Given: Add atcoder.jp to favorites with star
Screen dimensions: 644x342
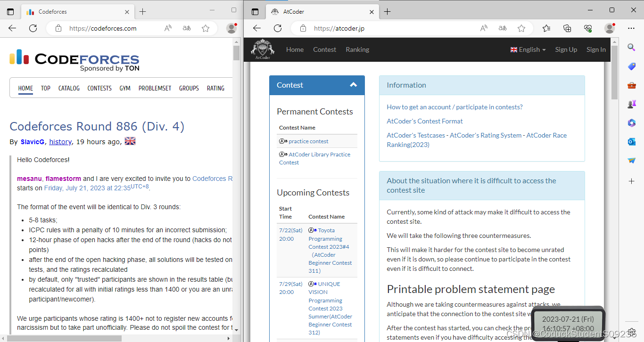Looking at the screenshot, I should 521,28.
